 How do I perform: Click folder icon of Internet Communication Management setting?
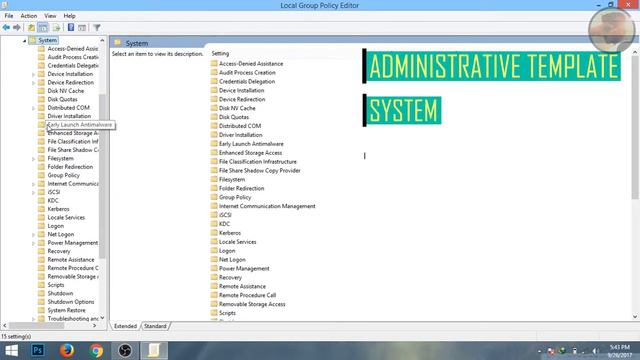click(214, 206)
